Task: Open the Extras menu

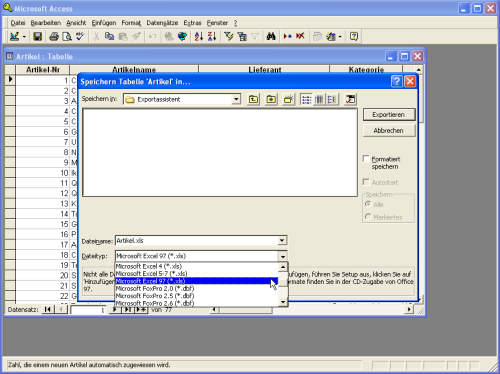Action: click(192, 23)
